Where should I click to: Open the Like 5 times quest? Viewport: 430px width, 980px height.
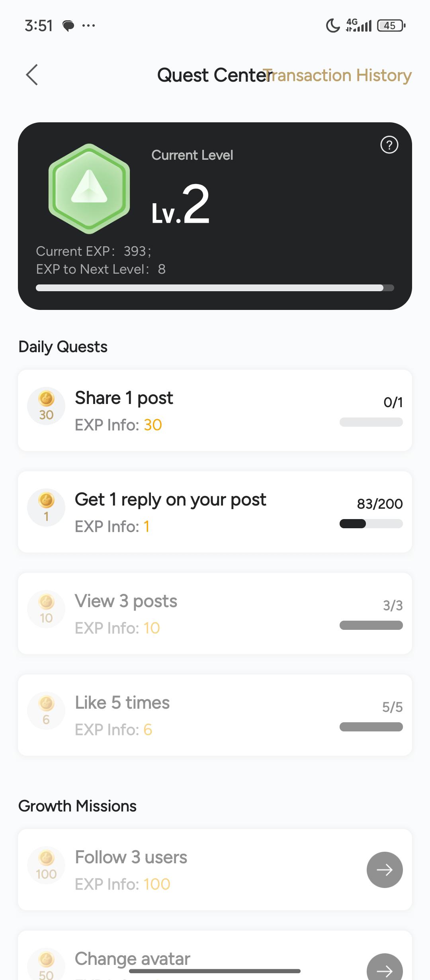click(122, 703)
